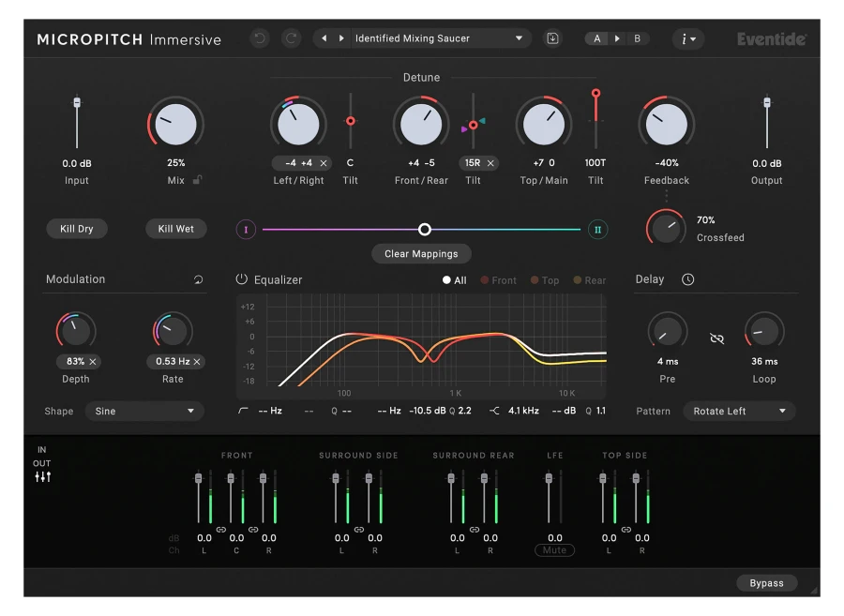Click the Left/Right Tilt slider handle
This screenshot has height=616, width=844.
click(x=351, y=121)
